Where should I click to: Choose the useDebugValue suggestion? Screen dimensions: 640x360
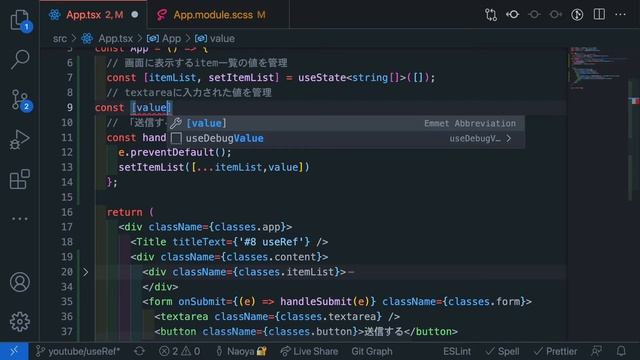coord(345,138)
